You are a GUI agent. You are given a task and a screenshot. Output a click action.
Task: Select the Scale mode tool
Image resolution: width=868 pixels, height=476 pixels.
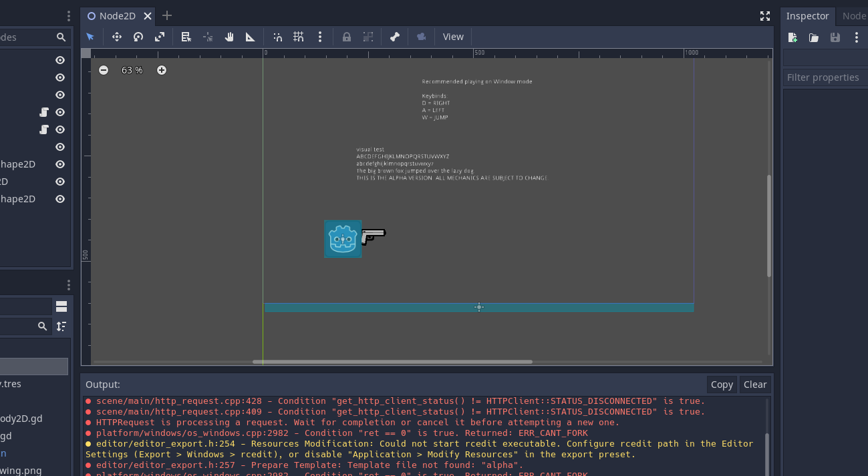pos(160,37)
